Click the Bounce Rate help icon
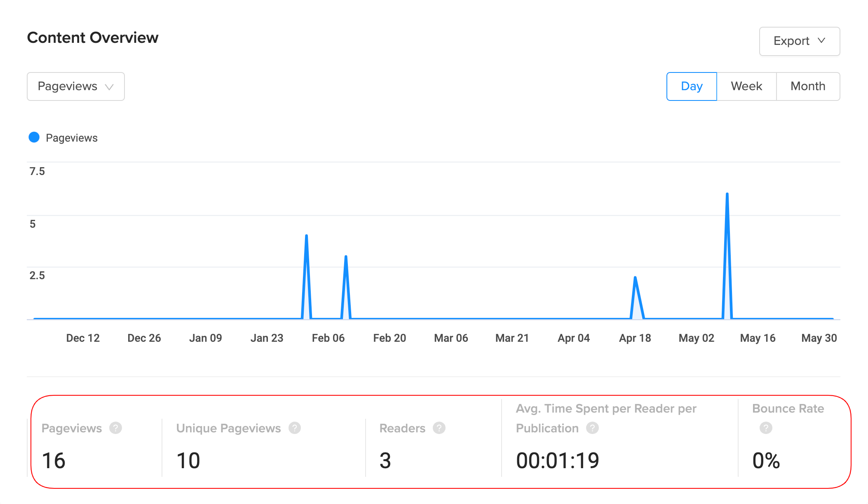The image size is (868, 504). pos(766,428)
